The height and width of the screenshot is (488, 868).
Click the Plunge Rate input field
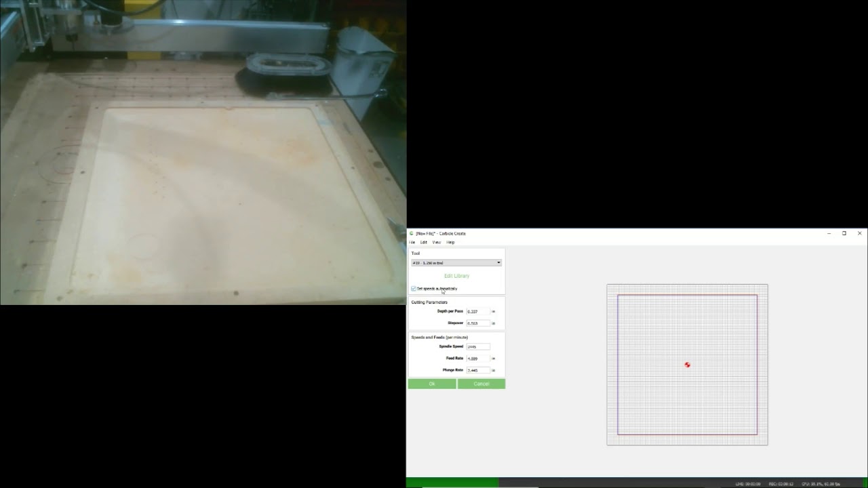(x=477, y=370)
